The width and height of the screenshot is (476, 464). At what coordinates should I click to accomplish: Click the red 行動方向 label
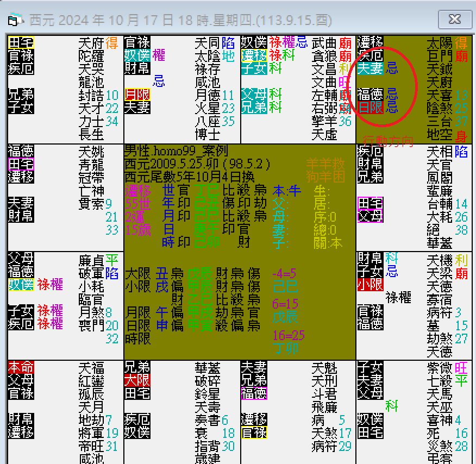tap(387, 141)
